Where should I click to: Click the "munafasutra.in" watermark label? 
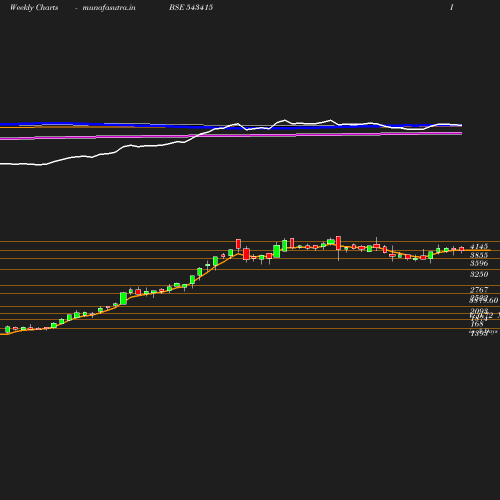(x=109, y=8)
